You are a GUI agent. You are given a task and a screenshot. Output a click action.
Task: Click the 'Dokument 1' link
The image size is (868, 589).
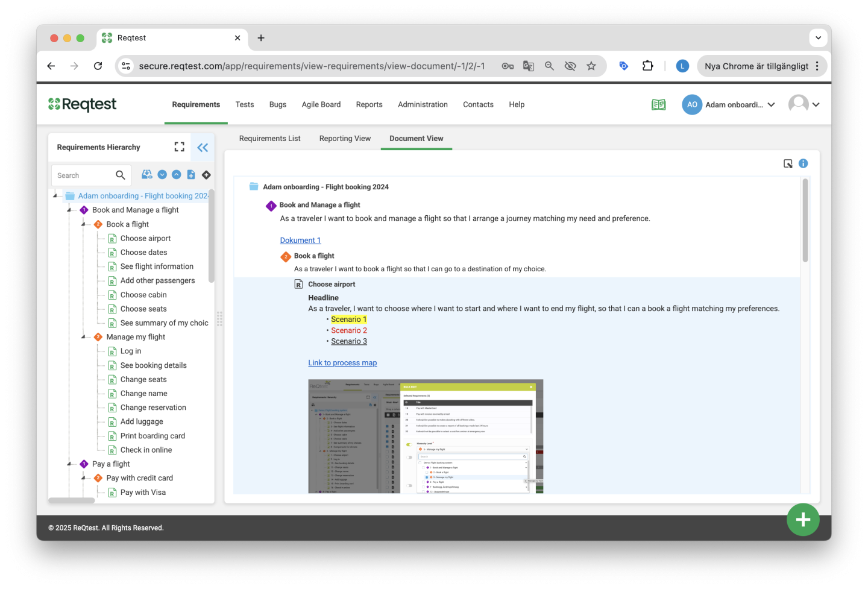click(x=300, y=241)
